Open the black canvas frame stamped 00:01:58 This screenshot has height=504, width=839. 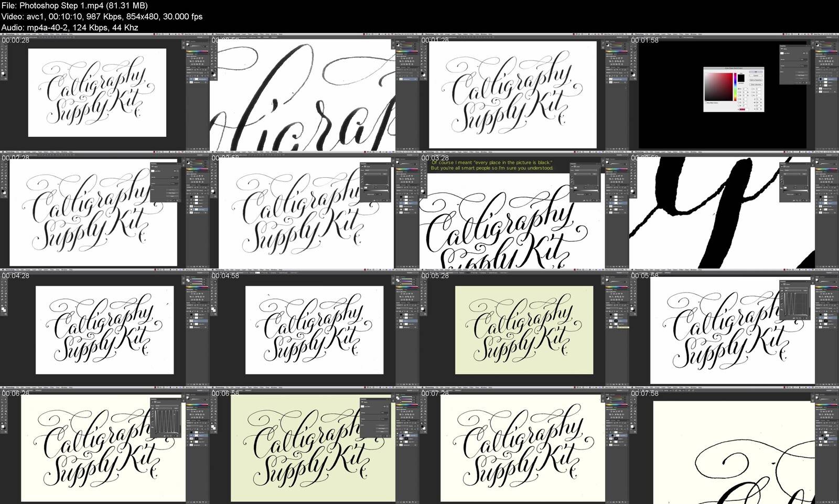point(734,92)
